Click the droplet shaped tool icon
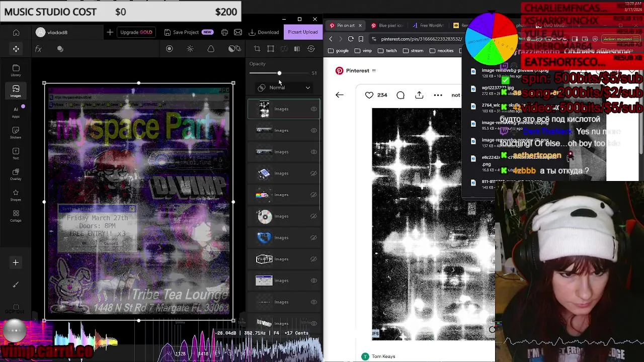 click(x=211, y=49)
